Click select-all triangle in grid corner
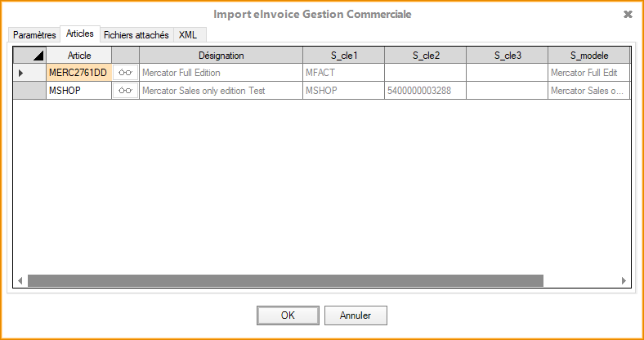Image resolution: width=644 pixels, height=340 pixels. [x=38, y=56]
